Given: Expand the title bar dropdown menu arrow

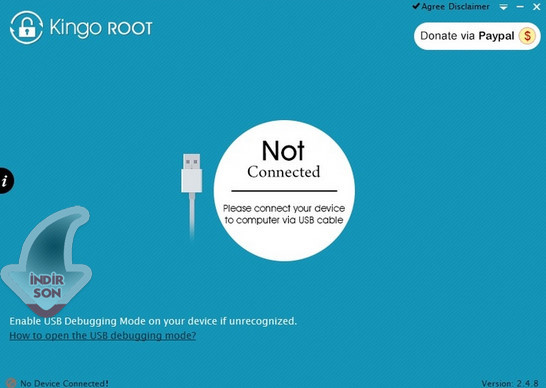Looking at the screenshot, I should [503, 7].
